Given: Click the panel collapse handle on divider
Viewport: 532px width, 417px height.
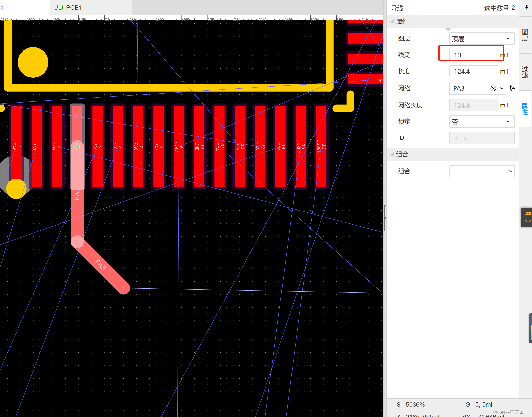Looking at the screenshot, I should [385, 218].
